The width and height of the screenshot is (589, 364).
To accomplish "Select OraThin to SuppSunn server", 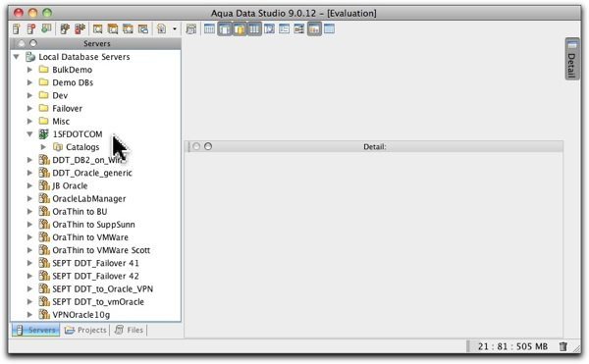I will pyautogui.click(x=93, y=225).
